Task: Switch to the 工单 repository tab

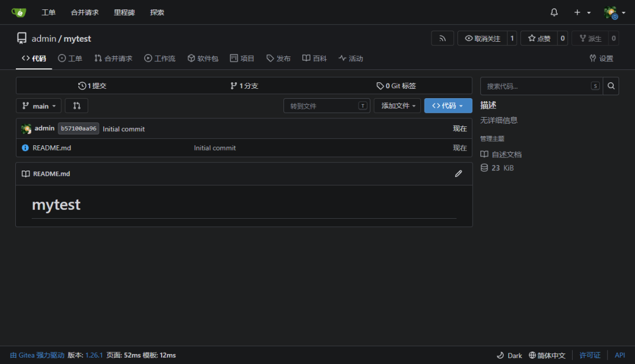Action: (x=70, y=58)
